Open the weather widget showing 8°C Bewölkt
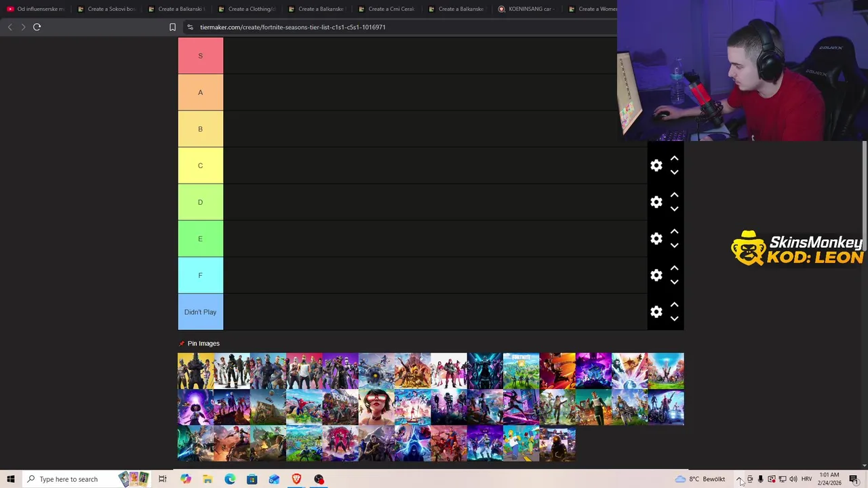The height and width of the screenshot is (488, 868). tap(700, 479)
